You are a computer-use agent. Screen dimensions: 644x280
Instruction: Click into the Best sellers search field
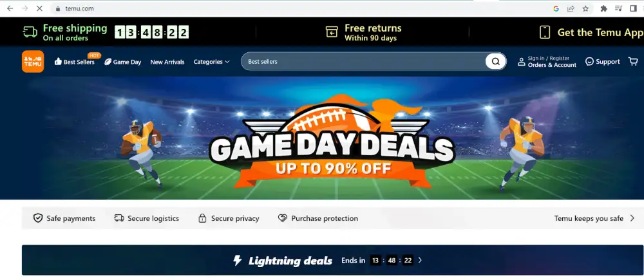tap(363, 62)
